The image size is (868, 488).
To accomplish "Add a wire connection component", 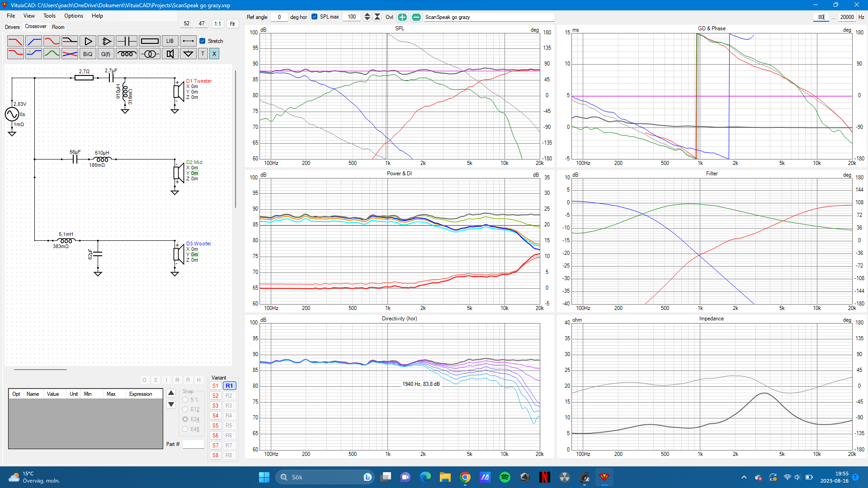I will pos(188,41).
